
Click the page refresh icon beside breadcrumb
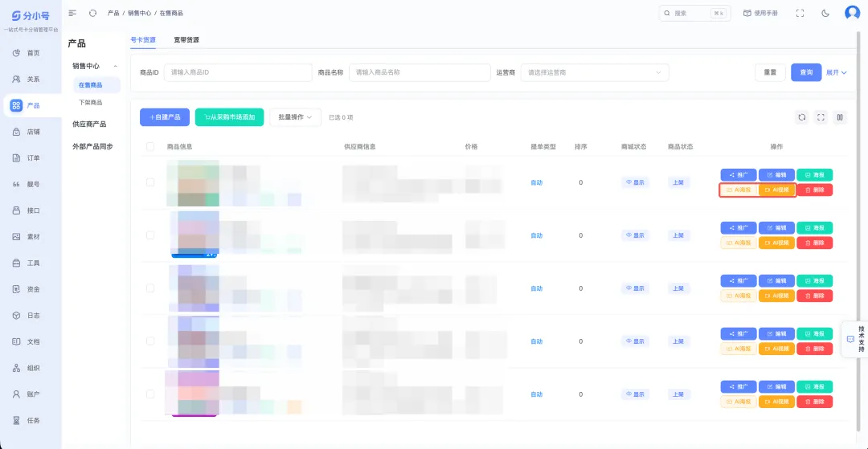click(x=92, y=13)
